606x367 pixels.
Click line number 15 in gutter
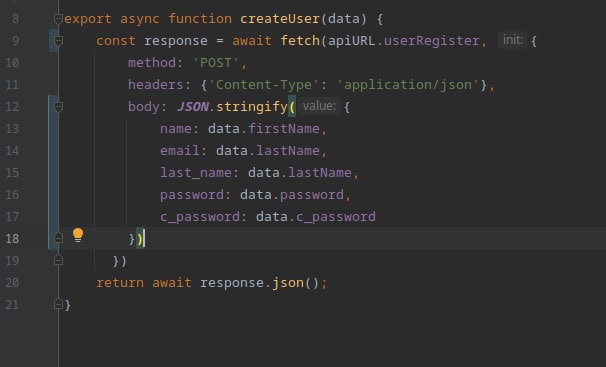pos(12,173)
